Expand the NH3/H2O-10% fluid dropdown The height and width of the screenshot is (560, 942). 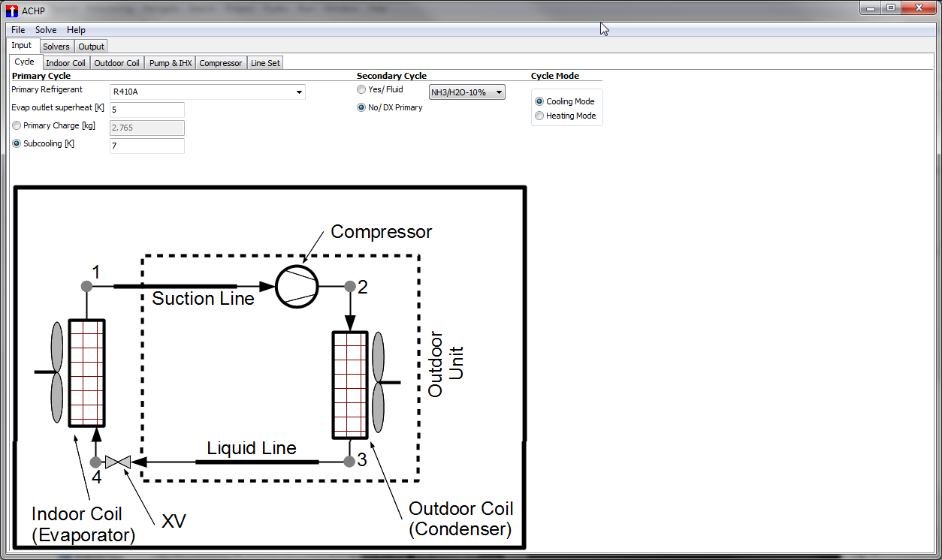(x=466, y=92)
